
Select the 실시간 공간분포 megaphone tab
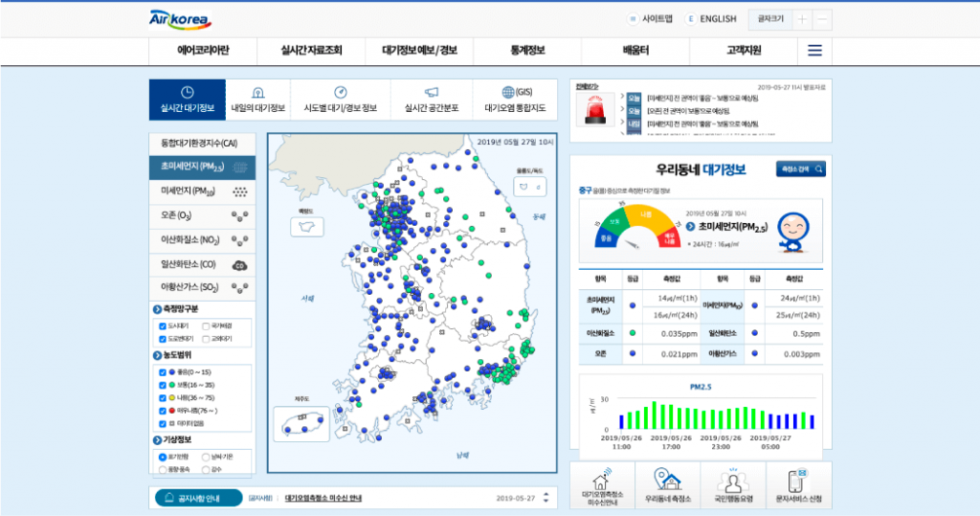[x=432, y=100]
